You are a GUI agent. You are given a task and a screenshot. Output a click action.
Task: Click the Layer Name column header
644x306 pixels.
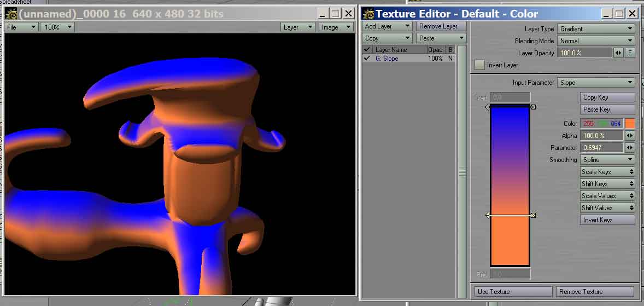point(399,50)
